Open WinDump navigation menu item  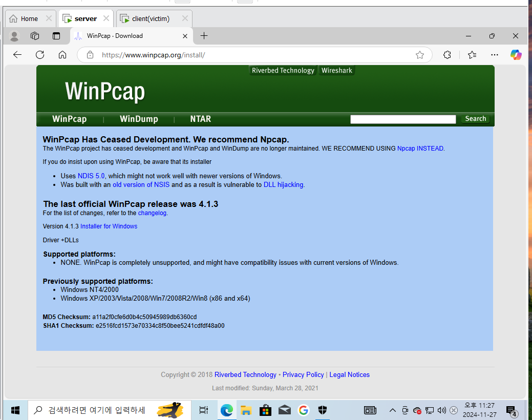point(139,119)
